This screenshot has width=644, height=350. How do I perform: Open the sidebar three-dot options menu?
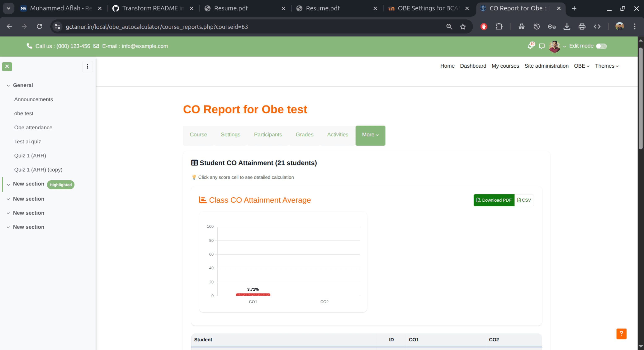click(87, 66)
